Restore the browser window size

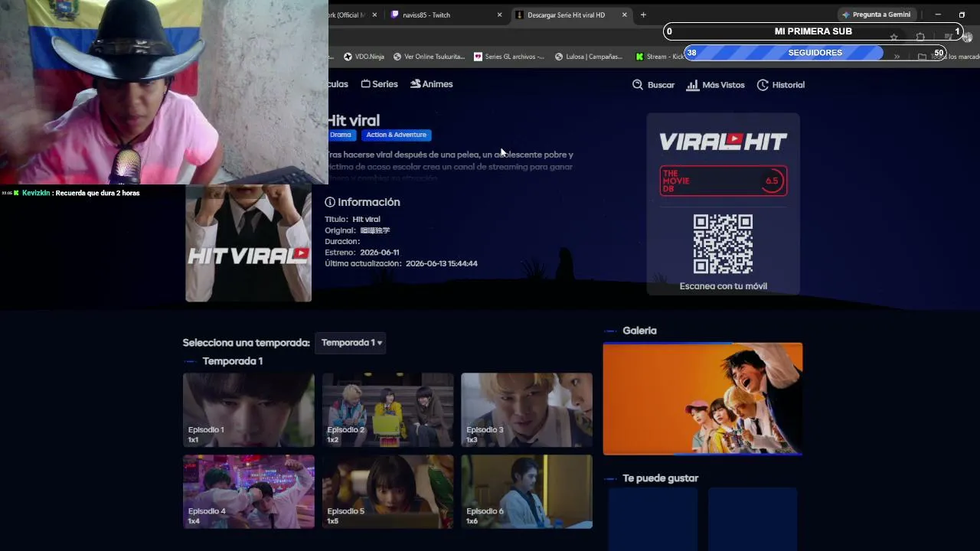[962, 15]
